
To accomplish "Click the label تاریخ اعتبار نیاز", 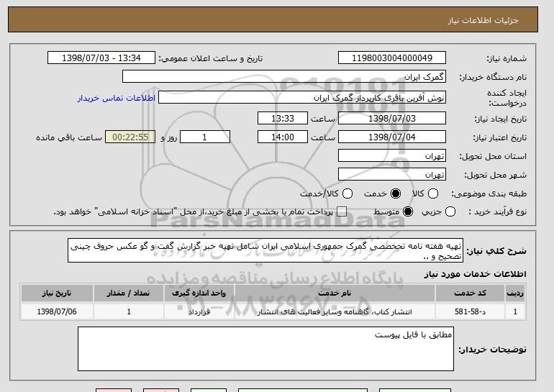I will pyautogui.click(x=500, y=137).
